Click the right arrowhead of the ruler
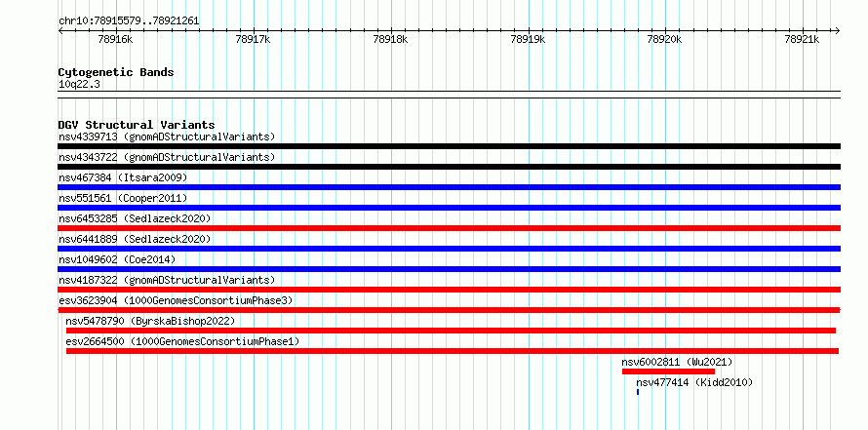 (837, 30)
